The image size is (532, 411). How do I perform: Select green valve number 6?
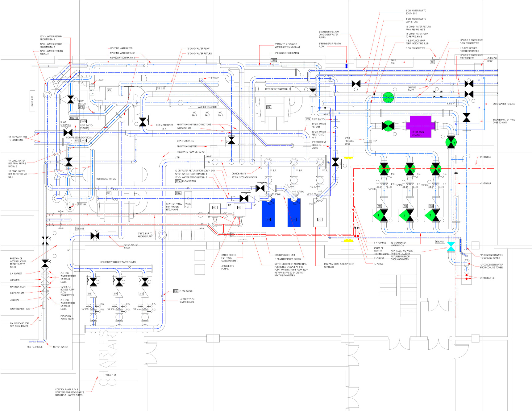(x=436, y=169)
